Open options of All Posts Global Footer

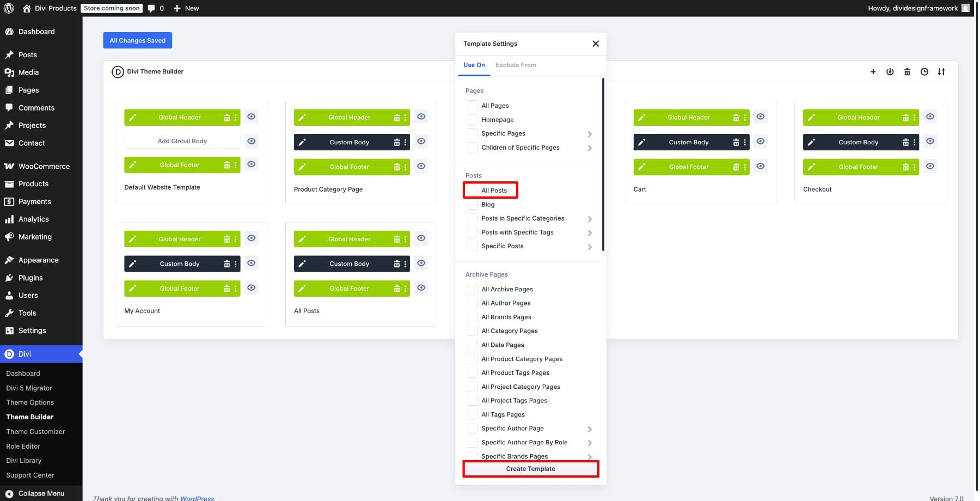pyautogui.click(x=406, y=289)
